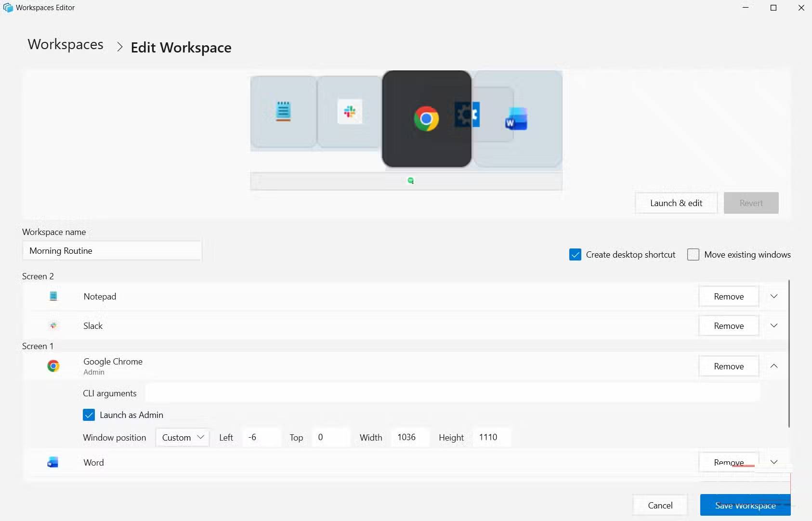Click the Google Chrome app name
The height and width of the screenshot is (521, 812).
(x=113, y=361)
